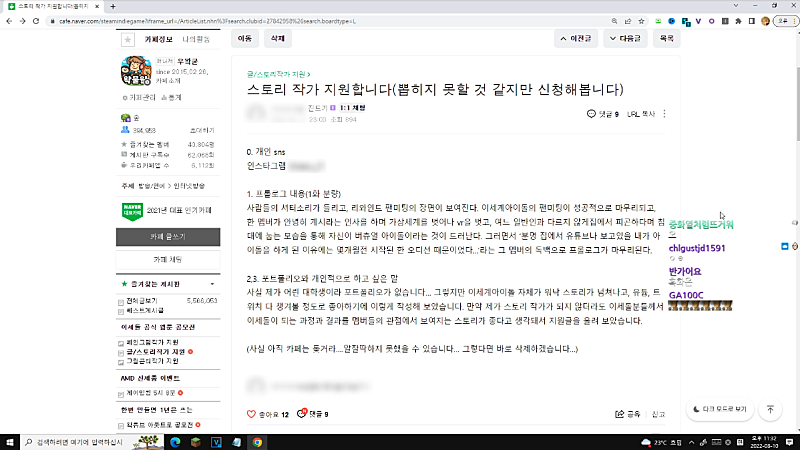This screenshot has height=450, width=800.
Task: Open the 그림골작가 지원 board
Action: click(152, 361)
